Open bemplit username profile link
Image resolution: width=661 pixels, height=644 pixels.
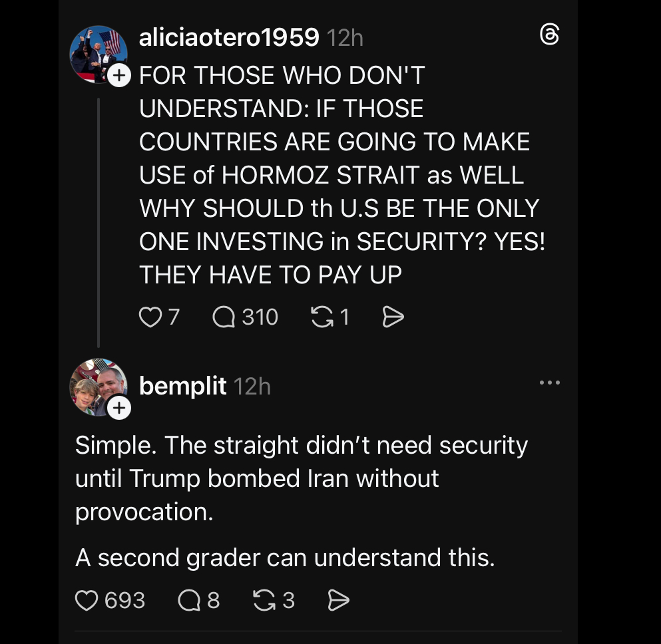[182, 386]
